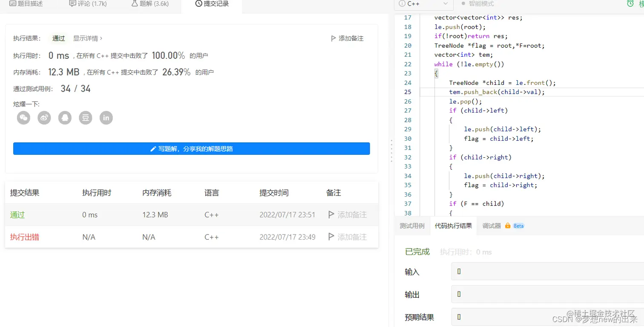Open the 执行出错 submission result link
The height and width of the screenshot is (327, 644).
tap(25, 237)
